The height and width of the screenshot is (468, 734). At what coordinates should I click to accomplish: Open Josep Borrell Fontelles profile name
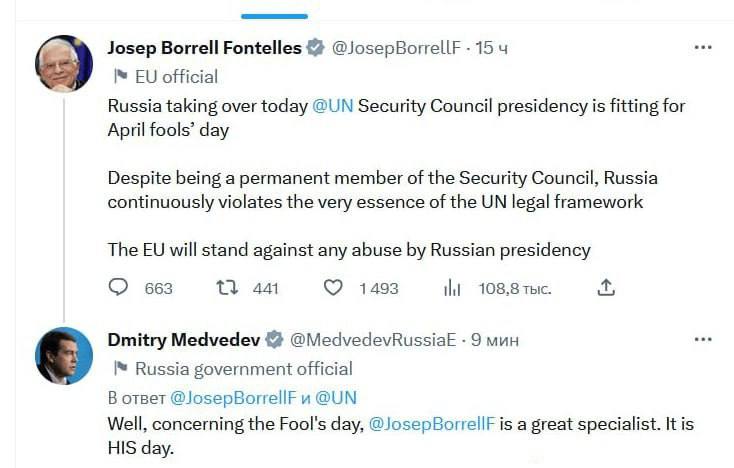coord(204,47)
